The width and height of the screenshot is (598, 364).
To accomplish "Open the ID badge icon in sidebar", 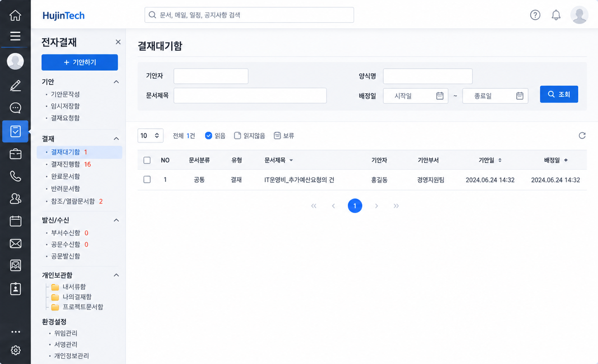I will click(15, 289).
